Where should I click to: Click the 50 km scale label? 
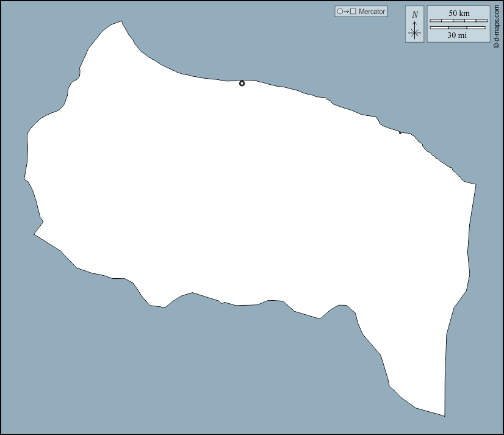(459, 13)
